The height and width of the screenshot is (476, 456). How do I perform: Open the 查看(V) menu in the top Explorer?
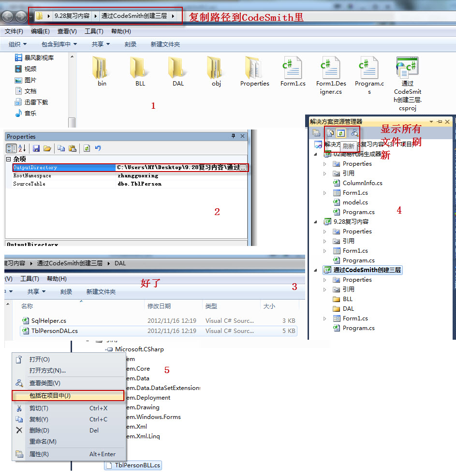coord(67,31)
